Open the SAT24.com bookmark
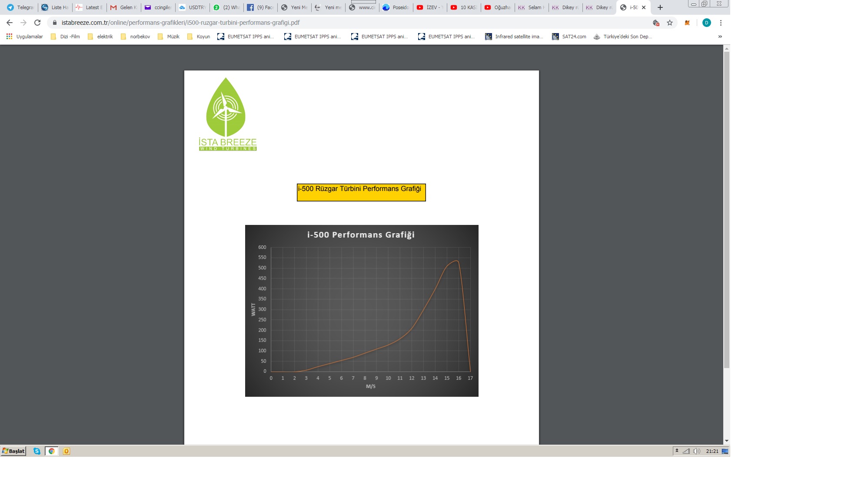868x489 pixels. pos(569,37)
